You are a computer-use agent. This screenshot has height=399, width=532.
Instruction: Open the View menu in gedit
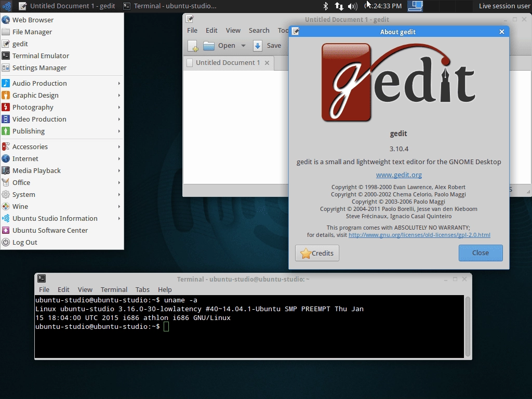click(233, 31)
